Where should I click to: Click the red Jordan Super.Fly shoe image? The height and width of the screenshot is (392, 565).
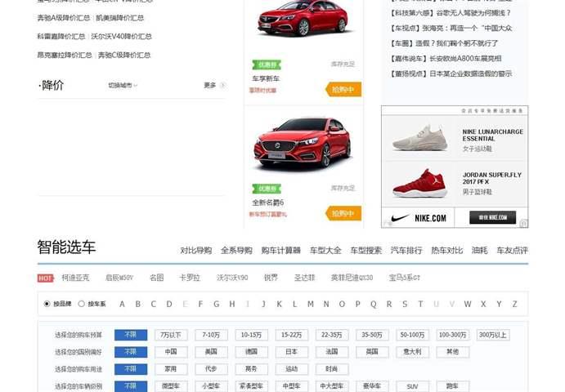click(419, 184)
